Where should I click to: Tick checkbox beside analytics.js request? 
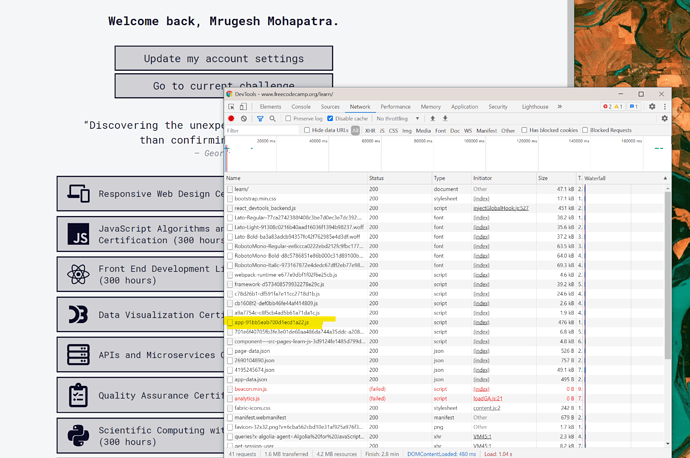tap(230, 399)
